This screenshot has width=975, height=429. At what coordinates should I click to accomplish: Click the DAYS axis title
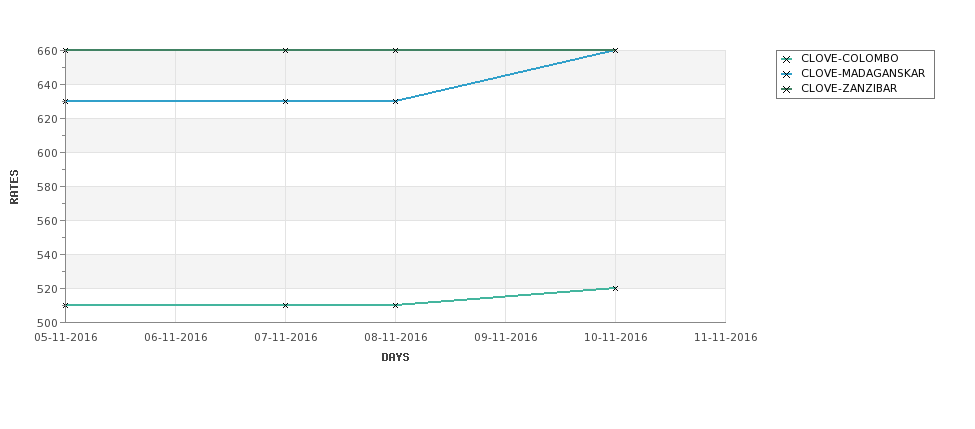pos(395,358)
